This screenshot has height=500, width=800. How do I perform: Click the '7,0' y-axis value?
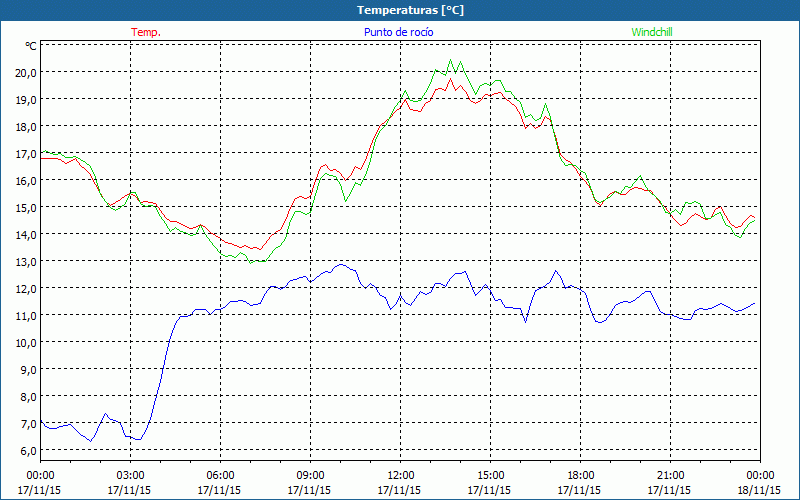pos(28,424)
